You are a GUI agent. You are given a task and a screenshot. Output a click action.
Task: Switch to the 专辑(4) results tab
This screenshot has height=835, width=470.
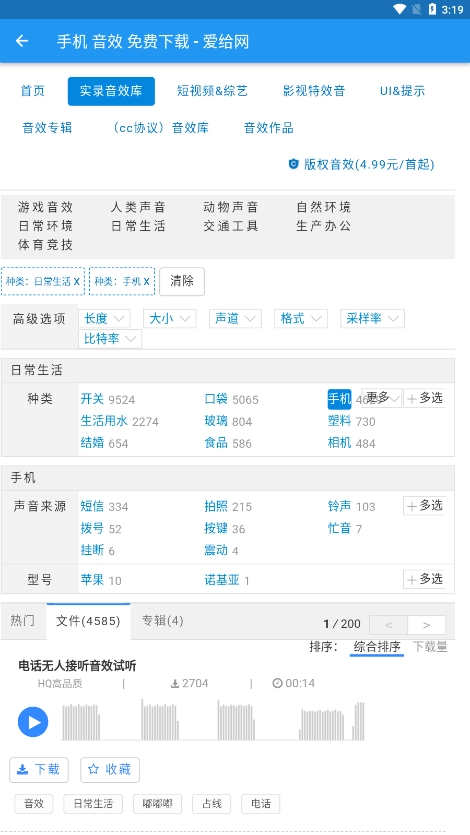tap(162, 621)
